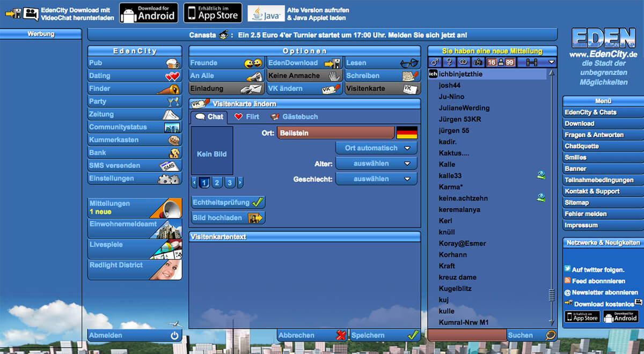
Task: Toggle the male gender filter icon
Action: pos(434,62)
